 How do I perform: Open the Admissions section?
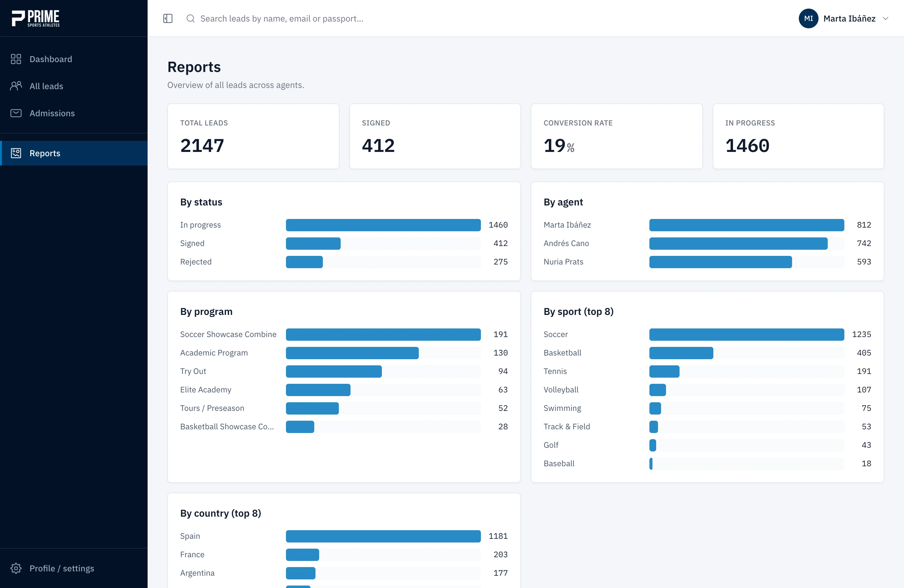click(74, 113)
